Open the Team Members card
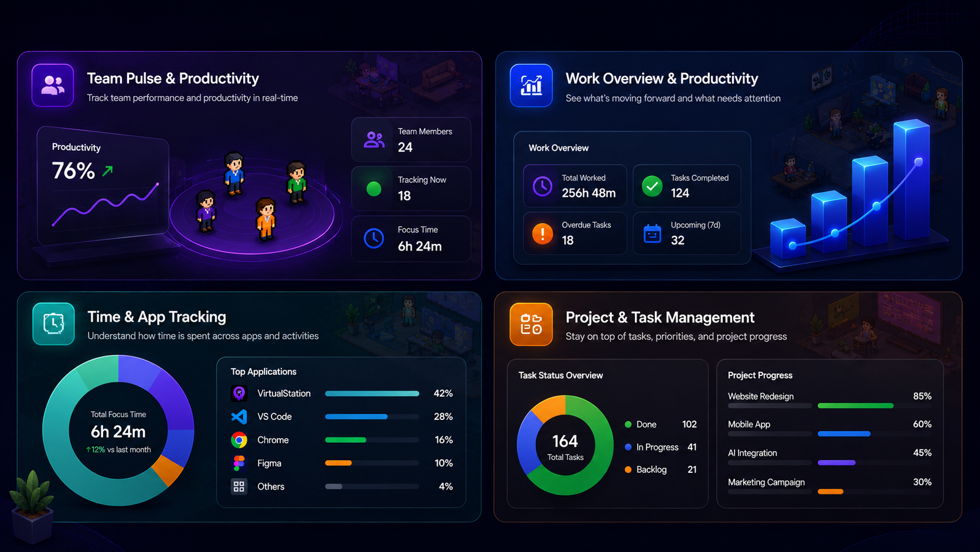This screenshot has width=980, height=552. (411, 140)
